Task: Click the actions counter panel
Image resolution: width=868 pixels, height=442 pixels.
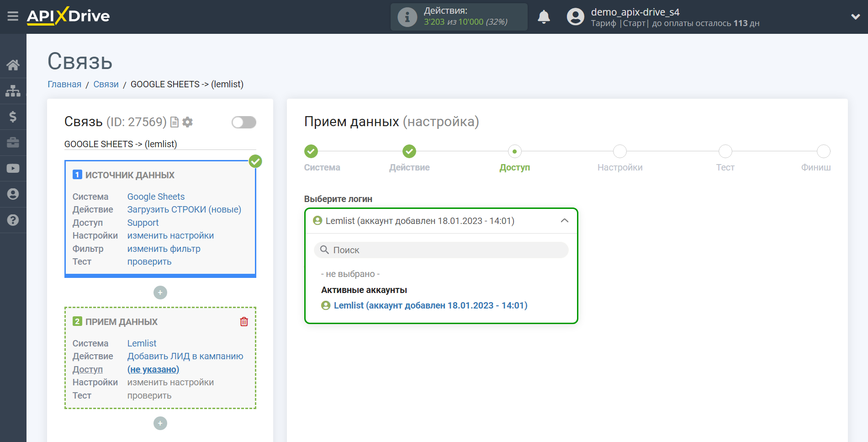Action: tap(459, 17)
